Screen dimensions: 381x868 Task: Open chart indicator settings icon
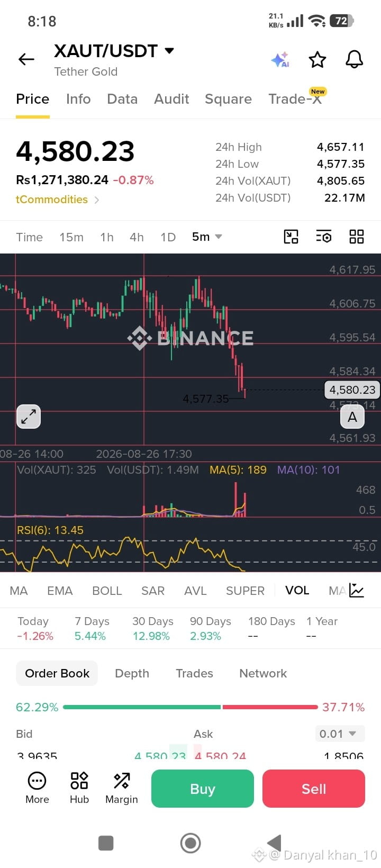[323, 237]
